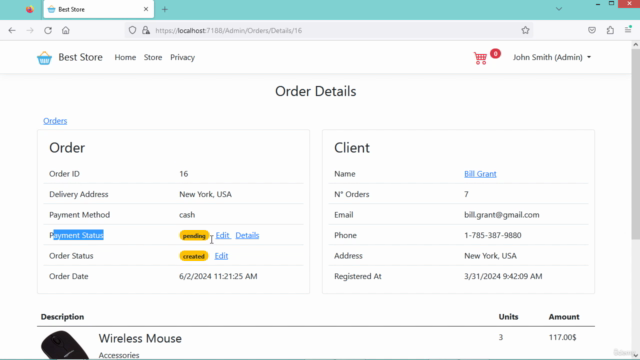The height and width of the screenshot is (360, 640).
Task: Click the 117.00$ amount cell
Action: [x=562, y=337]
